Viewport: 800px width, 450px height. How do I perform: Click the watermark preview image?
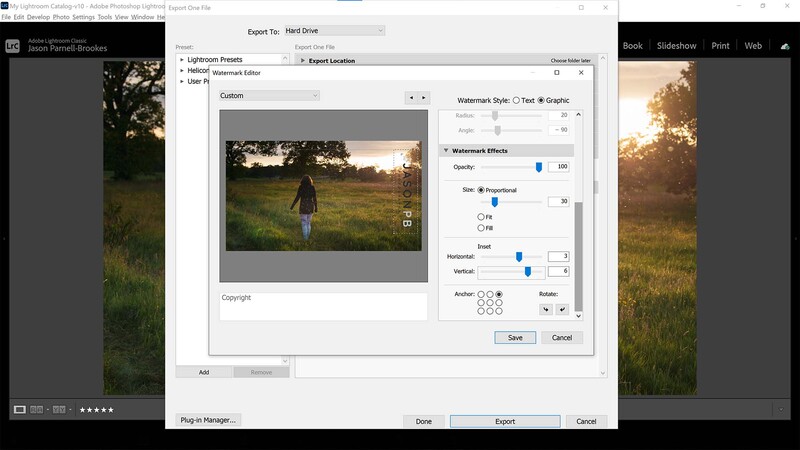[323, 196]
